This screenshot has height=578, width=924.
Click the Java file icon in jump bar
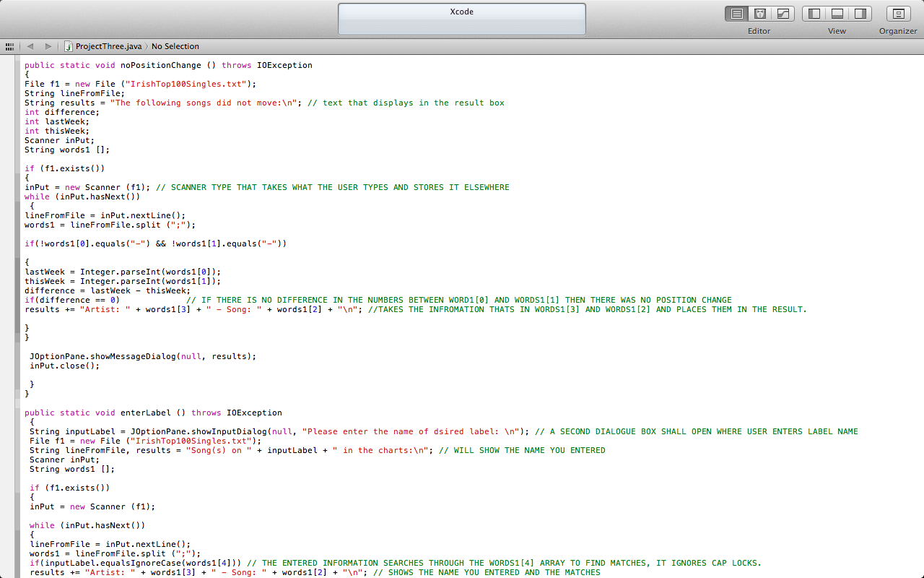69,46
